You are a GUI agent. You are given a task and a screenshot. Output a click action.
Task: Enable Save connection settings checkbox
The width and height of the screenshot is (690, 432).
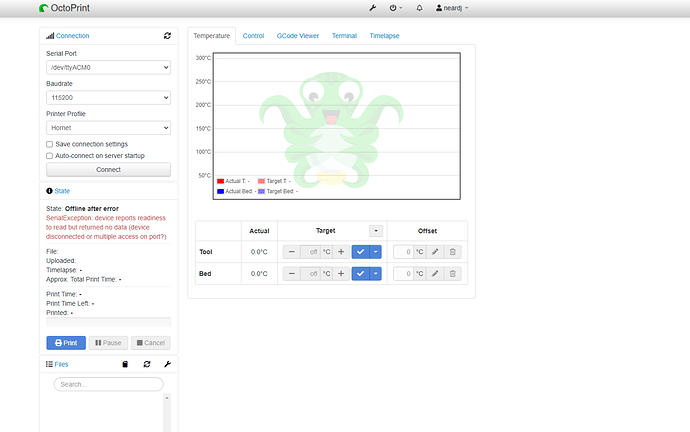coord(49,144)
